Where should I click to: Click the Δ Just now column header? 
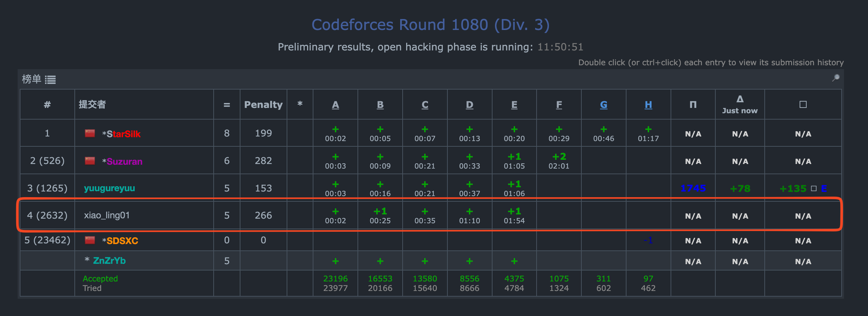pos(740,104)
